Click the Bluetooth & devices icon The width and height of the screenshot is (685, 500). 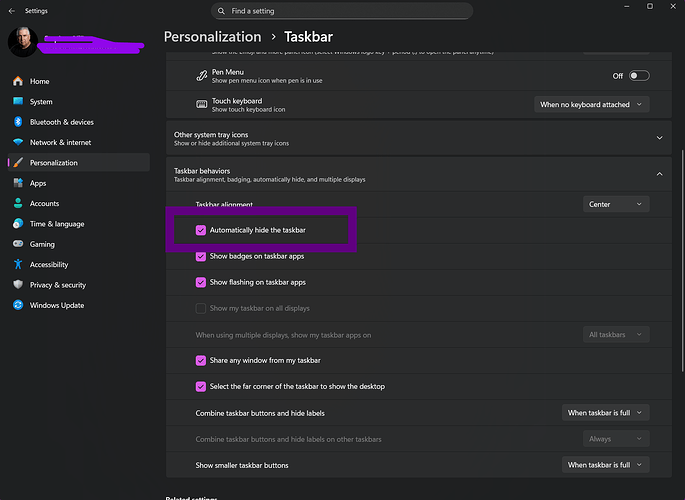pos(18,122)
